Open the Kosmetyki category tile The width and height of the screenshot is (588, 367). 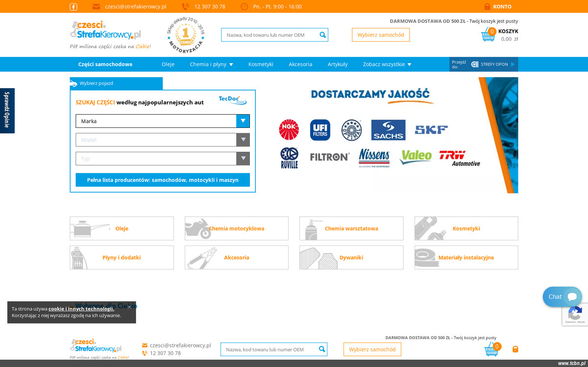pos(466,228)
